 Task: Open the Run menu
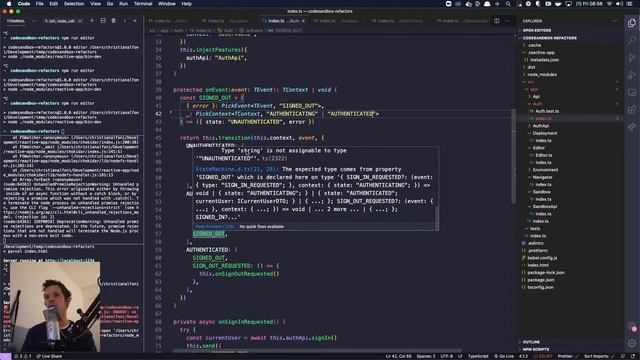[123, 4]
